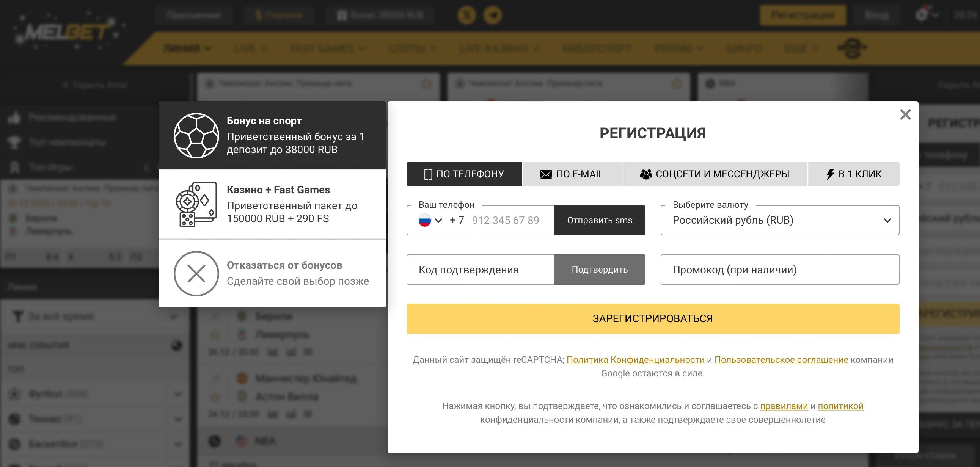The image size is (980, 467).
Task: Click the Подтвердить button
Action: pyautogui.click(x=600, y=269)
